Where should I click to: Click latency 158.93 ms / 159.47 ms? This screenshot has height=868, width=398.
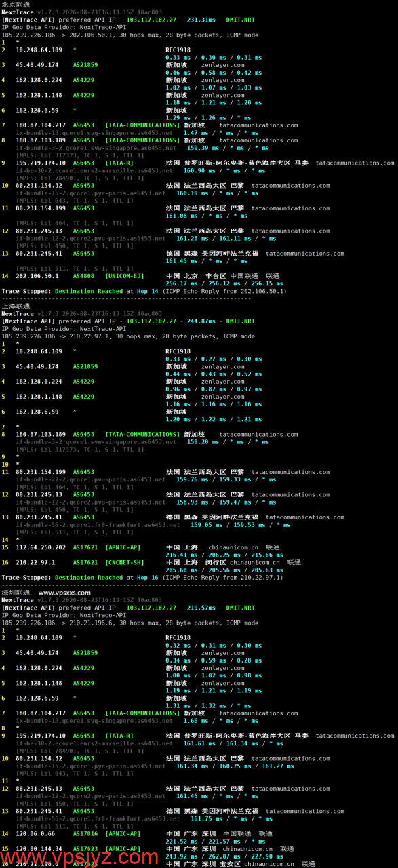click(214, 502)
